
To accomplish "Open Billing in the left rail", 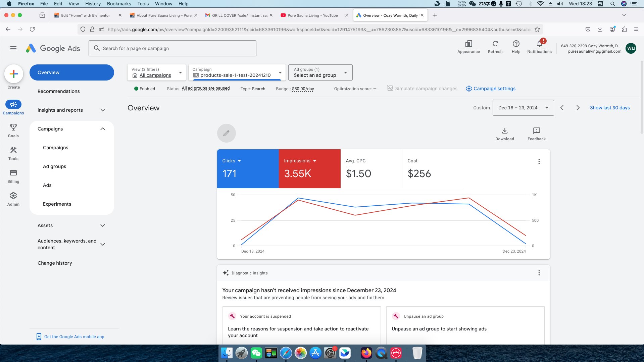I will (x=13, y=173).
